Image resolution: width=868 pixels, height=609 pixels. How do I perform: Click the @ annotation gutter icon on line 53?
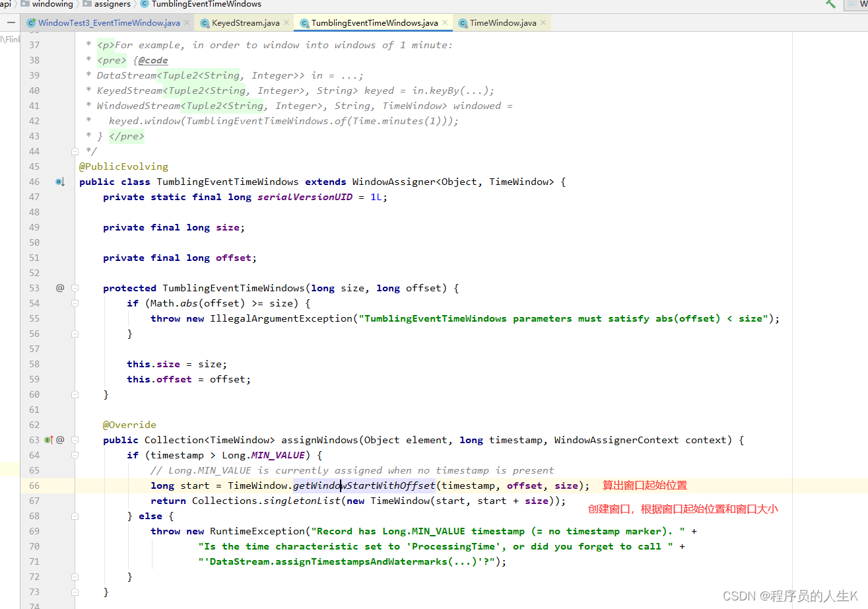point(60,288)
